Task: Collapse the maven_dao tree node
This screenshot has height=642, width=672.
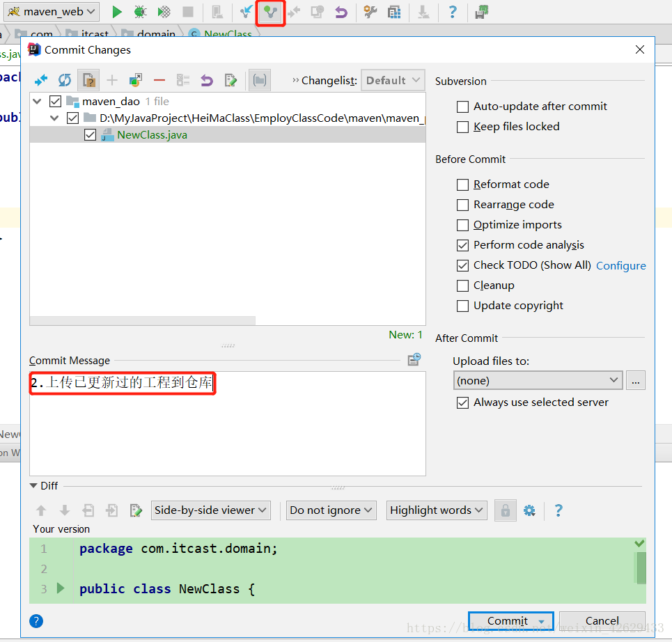Action: pos(36,100)
